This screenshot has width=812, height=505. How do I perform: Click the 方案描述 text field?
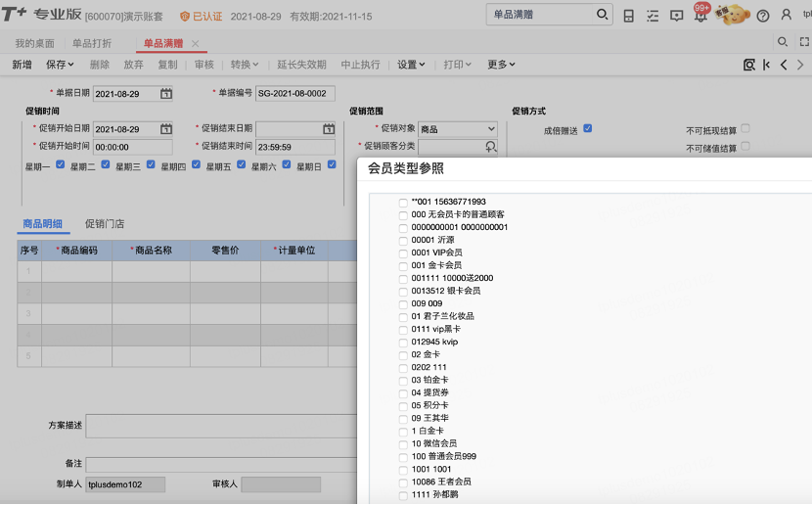(x=222, y=426)
